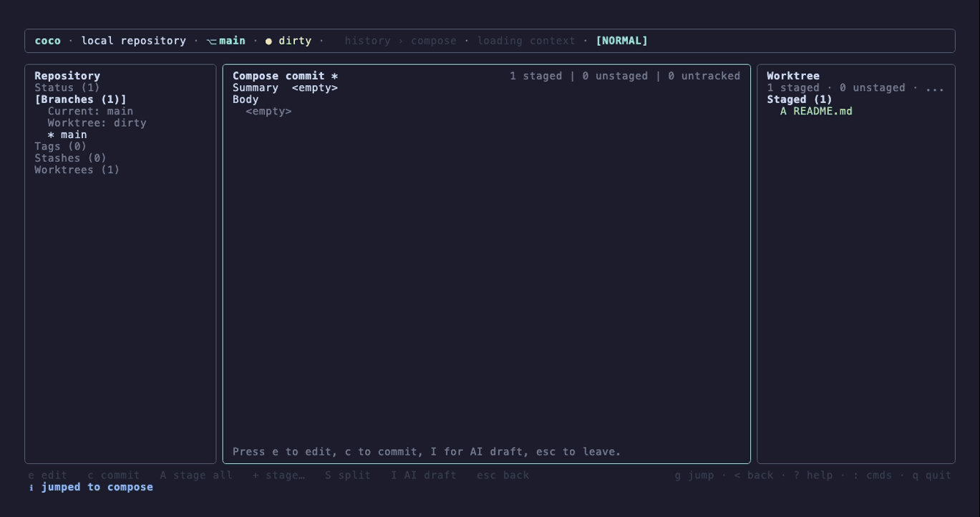980x517 pixels.
Task: Click c commit shortcut in footer
Action: tap(114, 475)
